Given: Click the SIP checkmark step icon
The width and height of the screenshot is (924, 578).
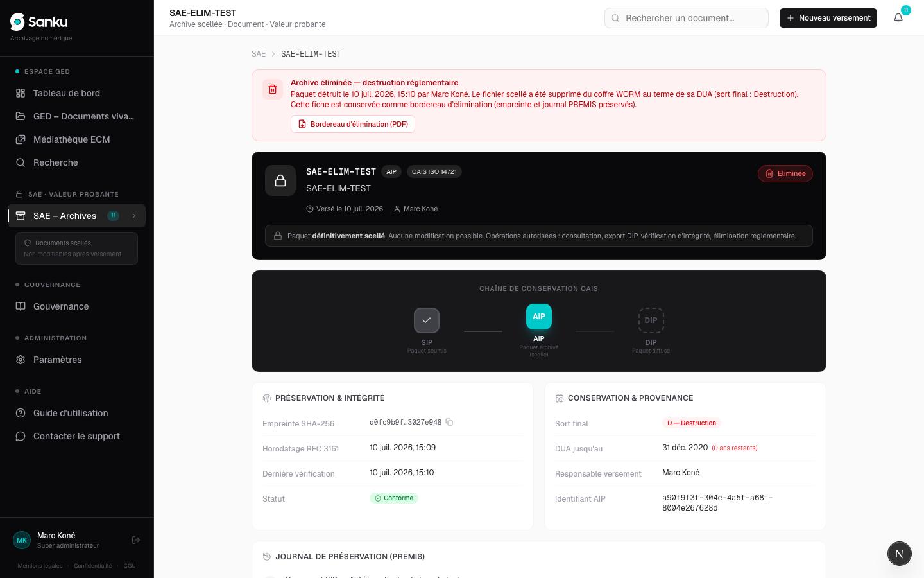Looking at the screenshot, I should [427, 320].
